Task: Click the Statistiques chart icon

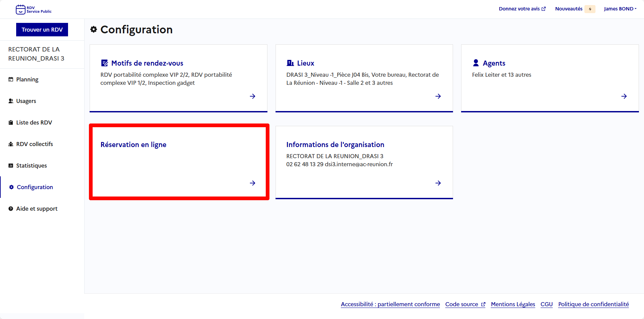Action: [x=11, y=166]
